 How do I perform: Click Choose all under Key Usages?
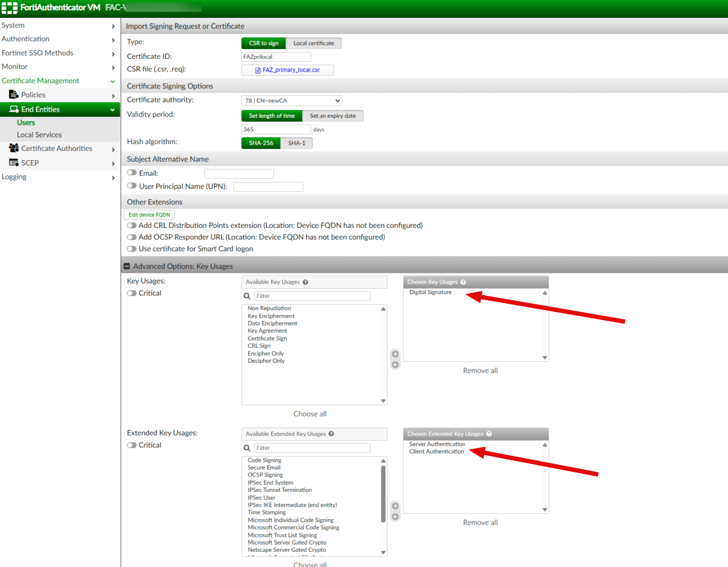[x=310, y=414]
